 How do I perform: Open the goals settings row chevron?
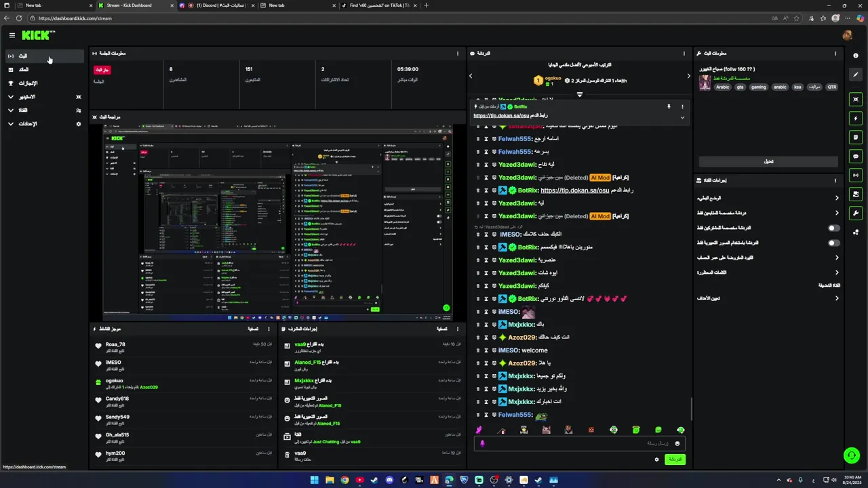[x=837, y=298]
